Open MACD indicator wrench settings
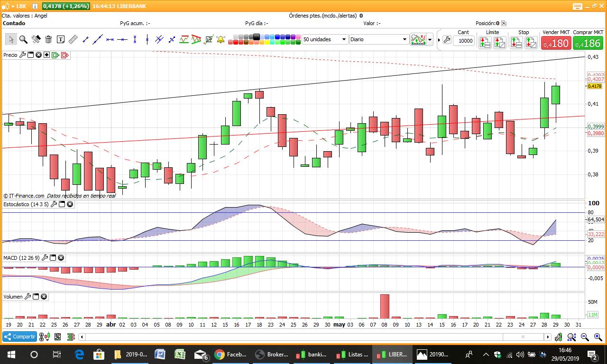Screen dimensions: 607x364 click(x=45, y=258)
